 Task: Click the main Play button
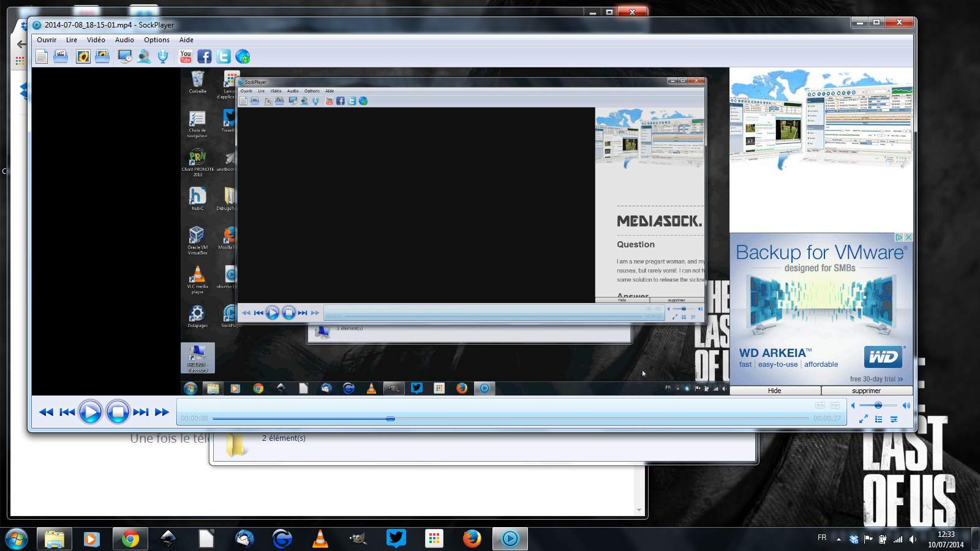tap(90, 412)
